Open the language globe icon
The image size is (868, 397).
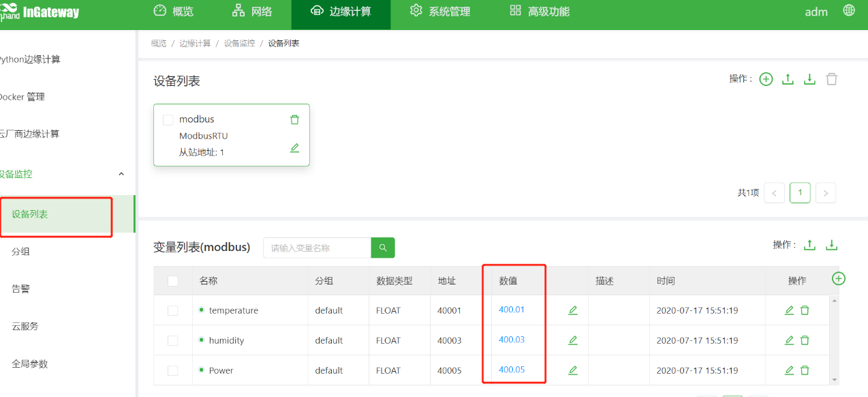[x=849, y=11]
